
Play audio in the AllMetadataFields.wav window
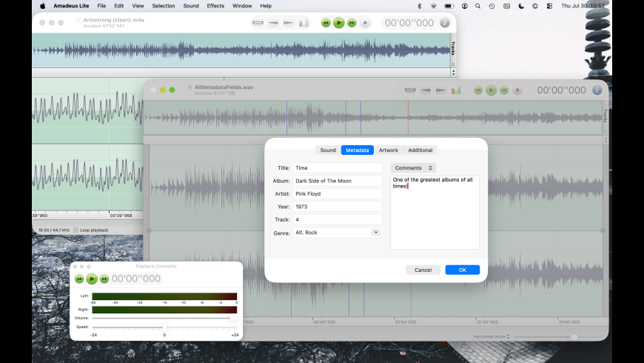[x=492, y=90]
